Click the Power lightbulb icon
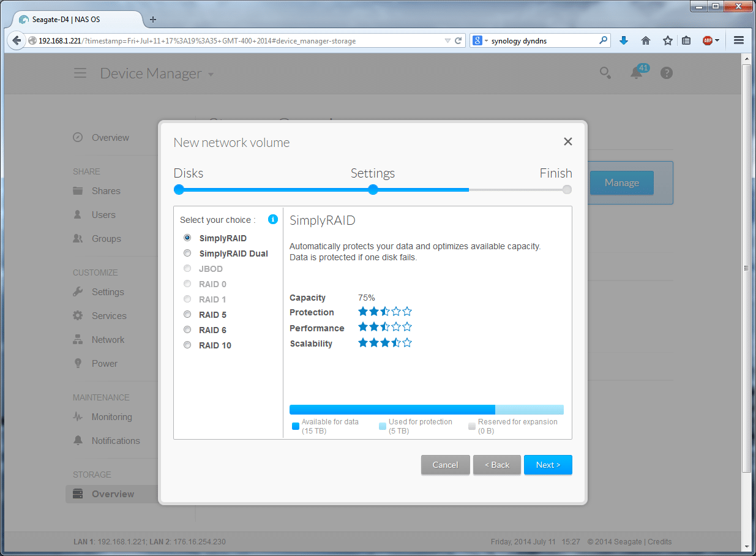756x556 pixels. (78, 364)
